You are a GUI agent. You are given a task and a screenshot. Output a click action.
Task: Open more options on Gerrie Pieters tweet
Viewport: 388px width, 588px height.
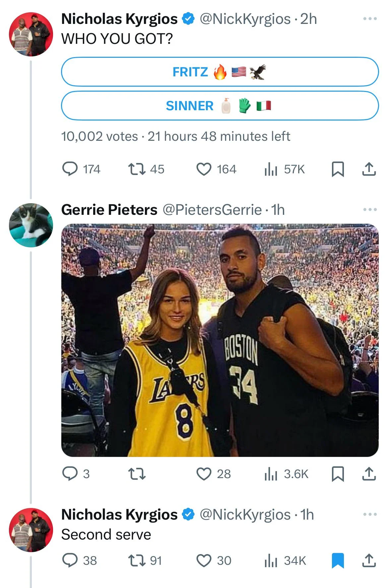click(x=370, y=210)
